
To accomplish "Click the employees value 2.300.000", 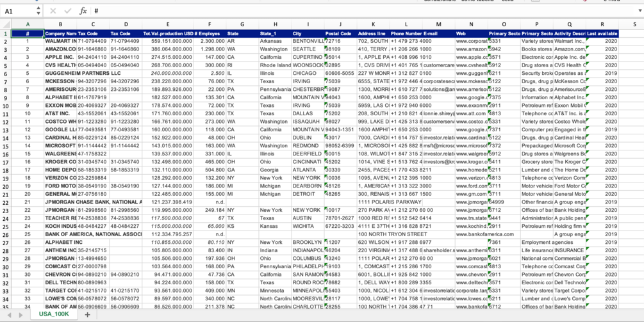I will (210, 41).
